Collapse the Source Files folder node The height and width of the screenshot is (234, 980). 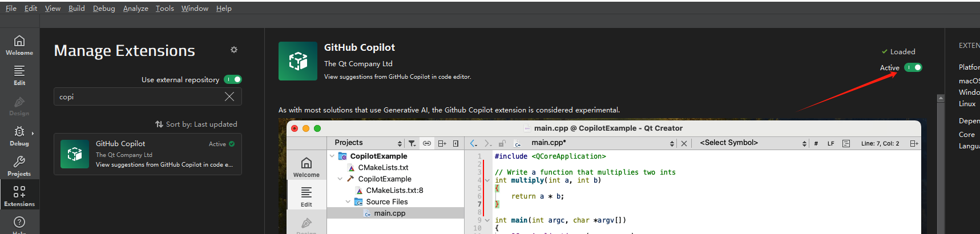[348, 201]
